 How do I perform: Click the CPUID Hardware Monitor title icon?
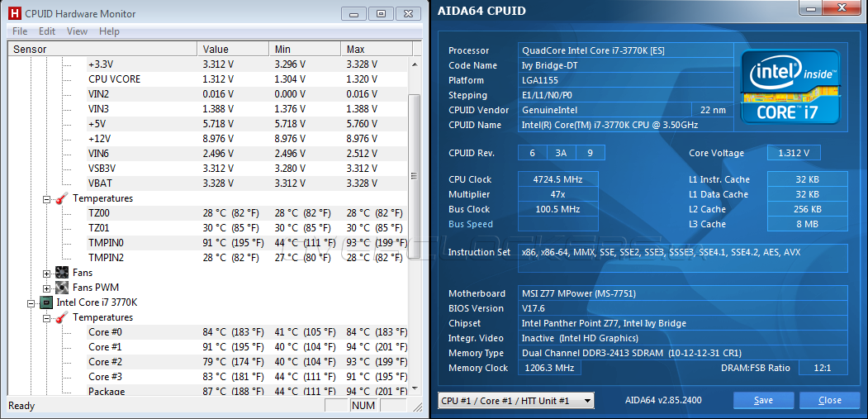(x=14, y=13)
